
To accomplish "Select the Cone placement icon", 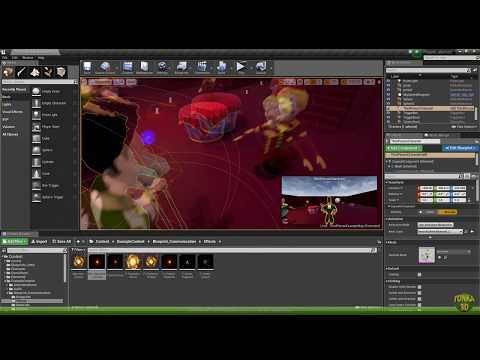I will [36, 174].
